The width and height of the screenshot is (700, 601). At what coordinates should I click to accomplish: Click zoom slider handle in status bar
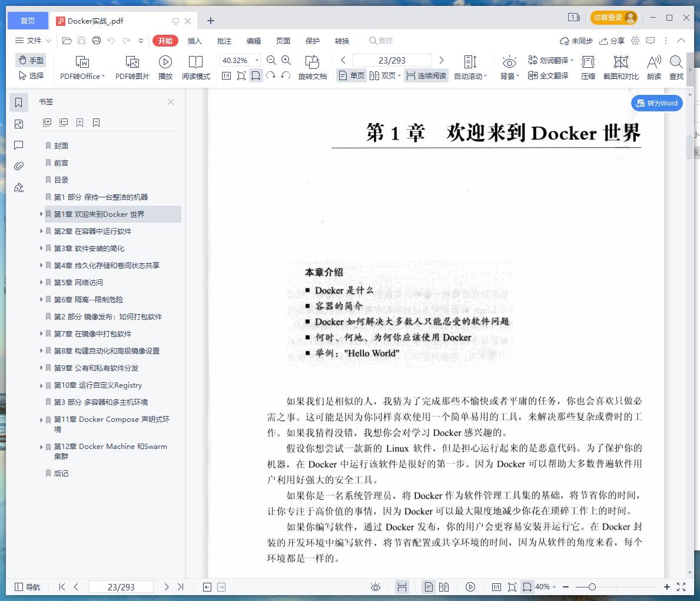tap(592, 587)
